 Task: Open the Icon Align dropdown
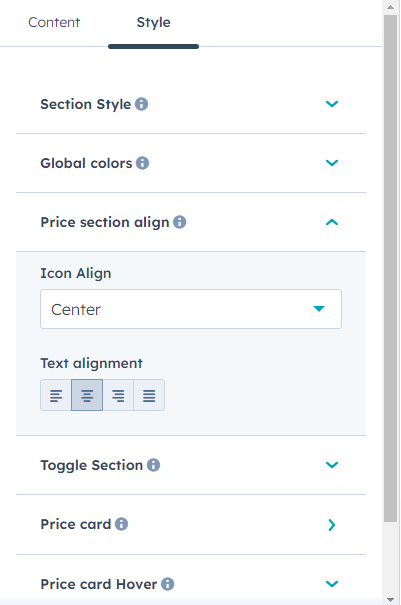pos(191,309)
